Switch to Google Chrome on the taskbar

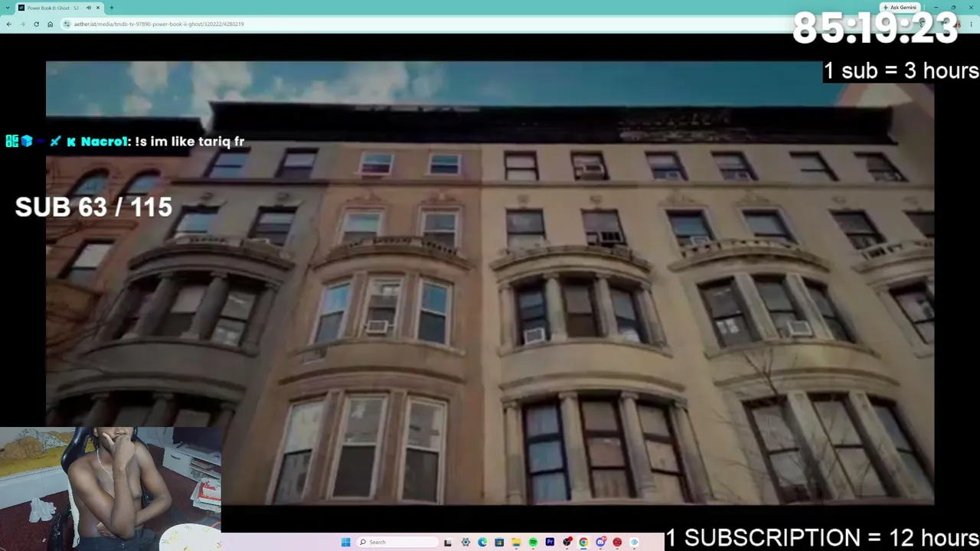[x=583, y=543]
